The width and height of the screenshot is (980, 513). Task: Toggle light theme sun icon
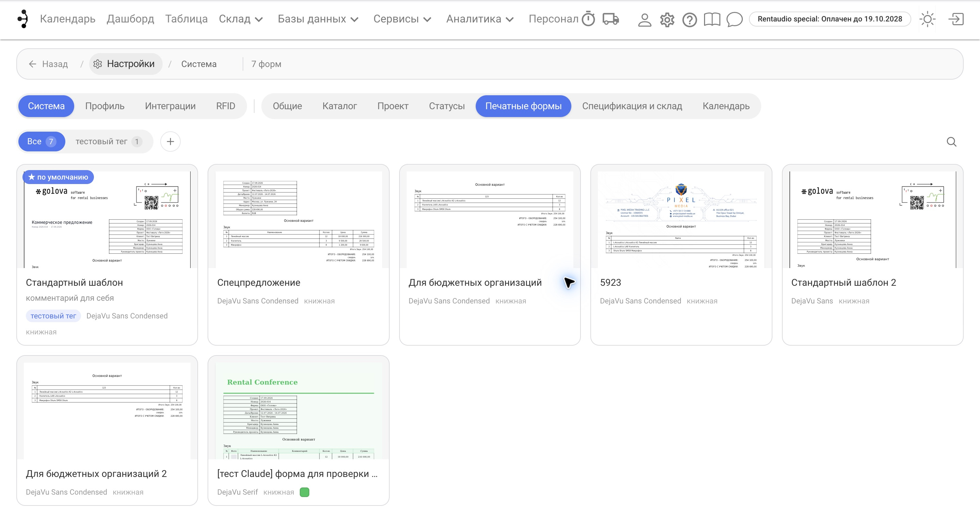coord(928,19)
